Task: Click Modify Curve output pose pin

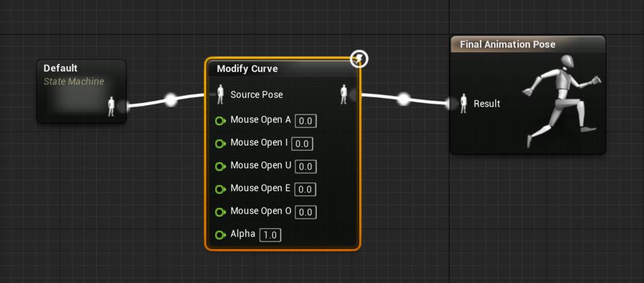Action: (344, 94)
